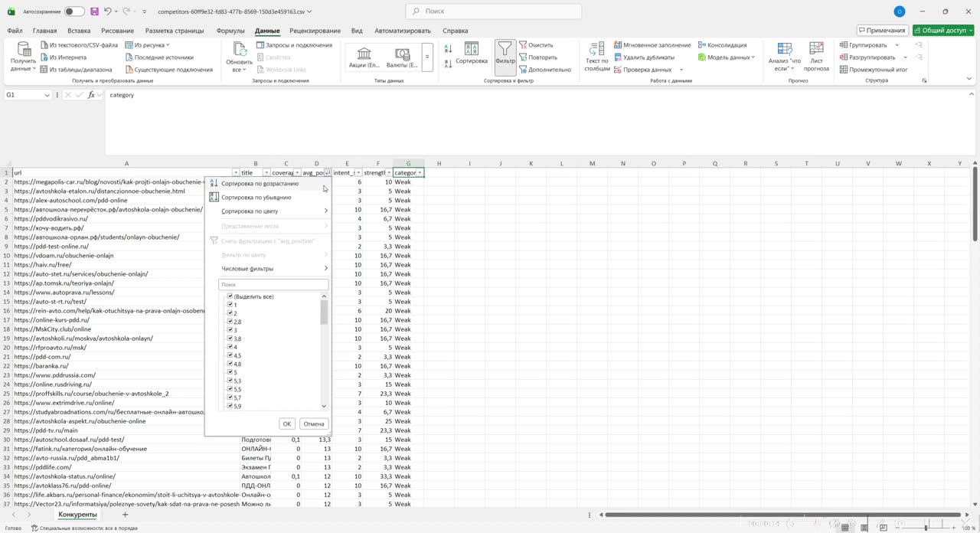Open 'Из текстового/CSV-файла' import
The image size is (980, 533).
[x=79, y=45]
